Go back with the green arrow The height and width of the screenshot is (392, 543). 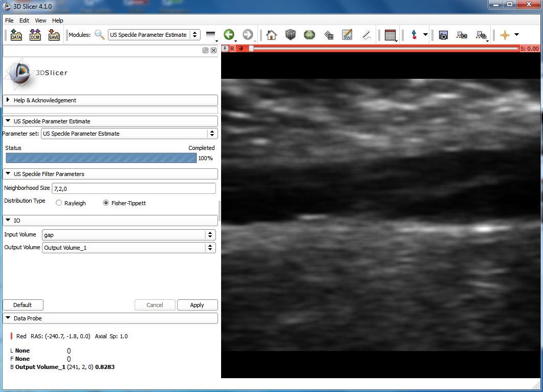pos(229,35)
